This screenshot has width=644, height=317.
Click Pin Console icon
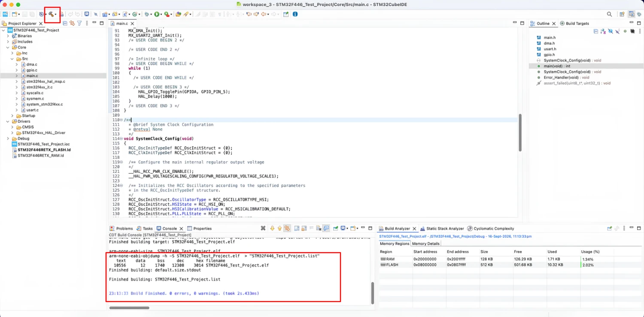[335, 228]
